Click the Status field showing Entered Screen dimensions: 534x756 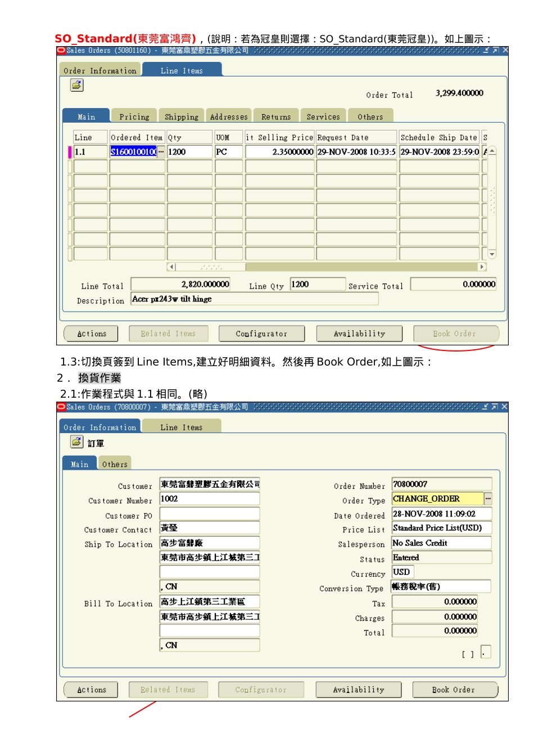pyautogui.click(x=442, y=557)
